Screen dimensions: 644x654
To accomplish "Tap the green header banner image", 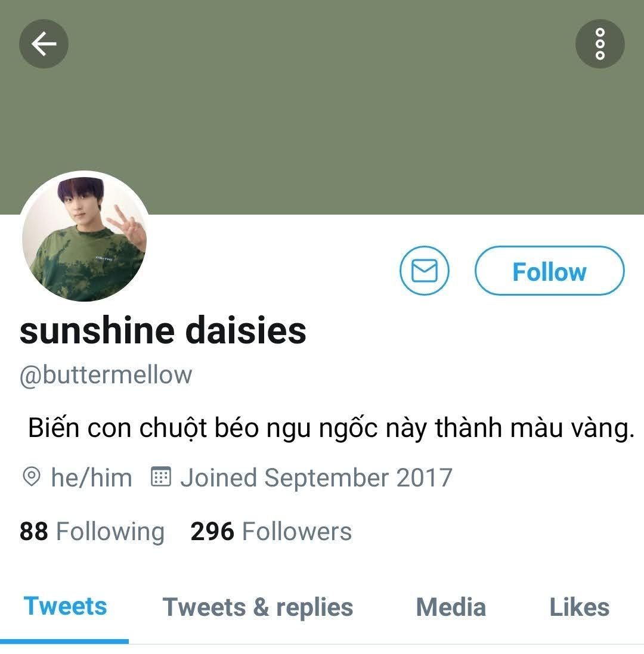I will (x=322, y=107).
